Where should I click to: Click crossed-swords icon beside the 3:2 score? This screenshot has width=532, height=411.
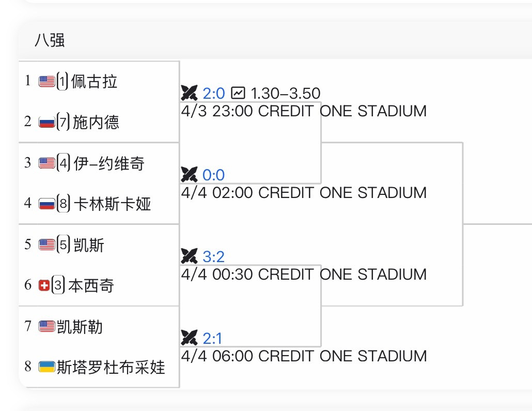click(x=190, y=256)
